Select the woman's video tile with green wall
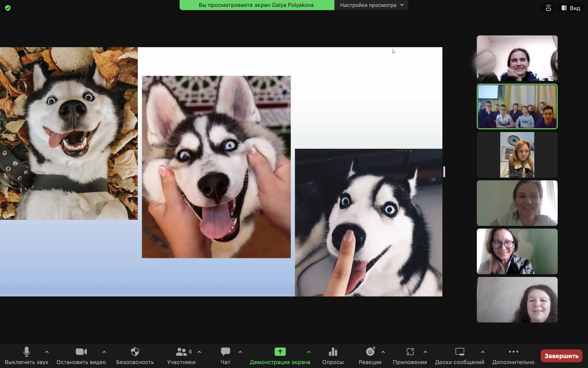 517,203
